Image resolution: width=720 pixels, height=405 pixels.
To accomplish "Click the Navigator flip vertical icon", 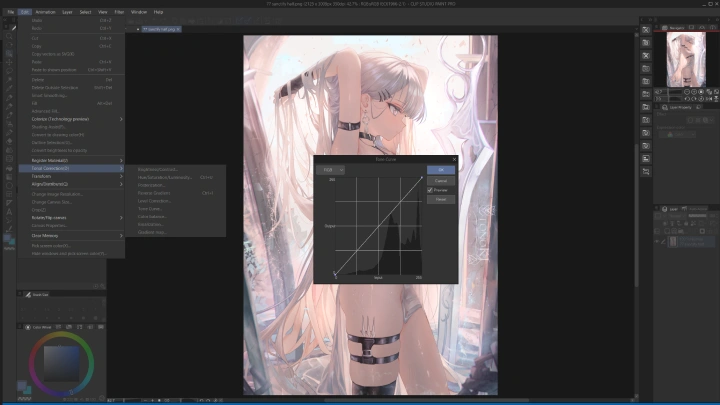I will pos(716,99).
